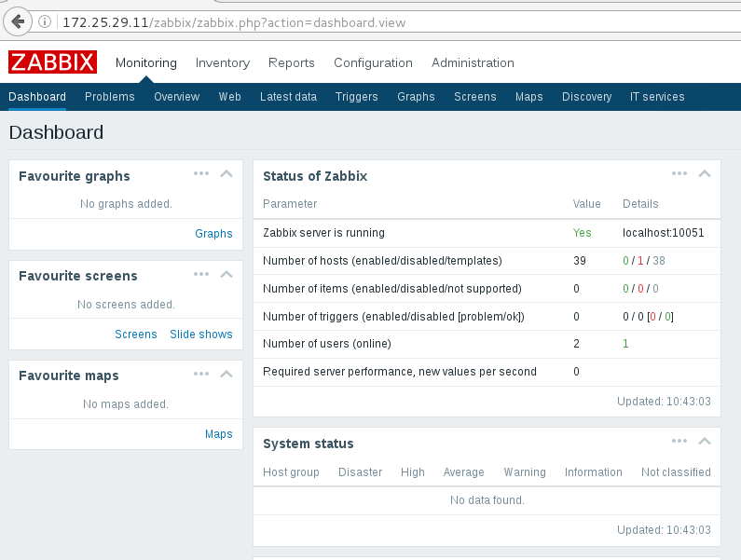Click the 'High' severity column header

[413, 472]
